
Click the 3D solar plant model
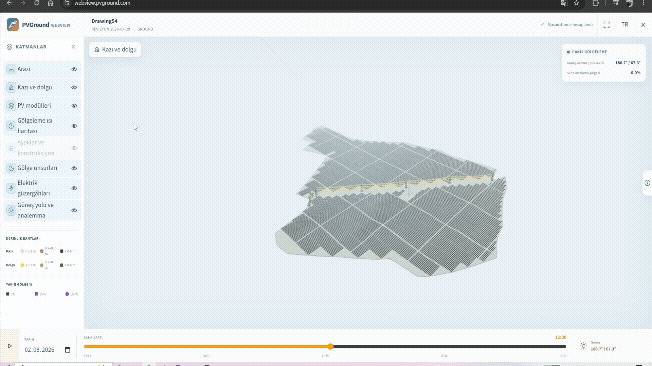point(391,202)
